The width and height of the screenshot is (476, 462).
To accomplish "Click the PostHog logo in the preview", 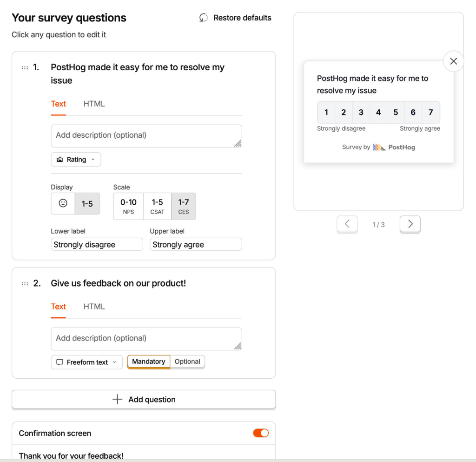I will click(394, 147).
